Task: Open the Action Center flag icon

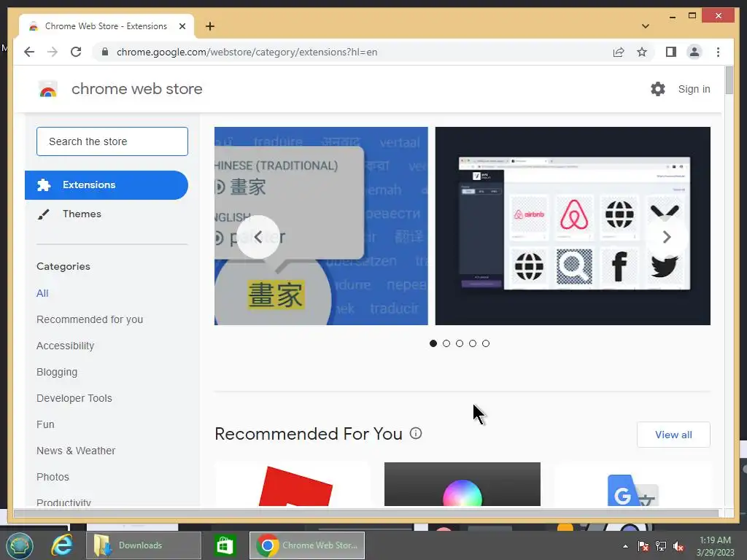Action: click(x=643, y=546)
